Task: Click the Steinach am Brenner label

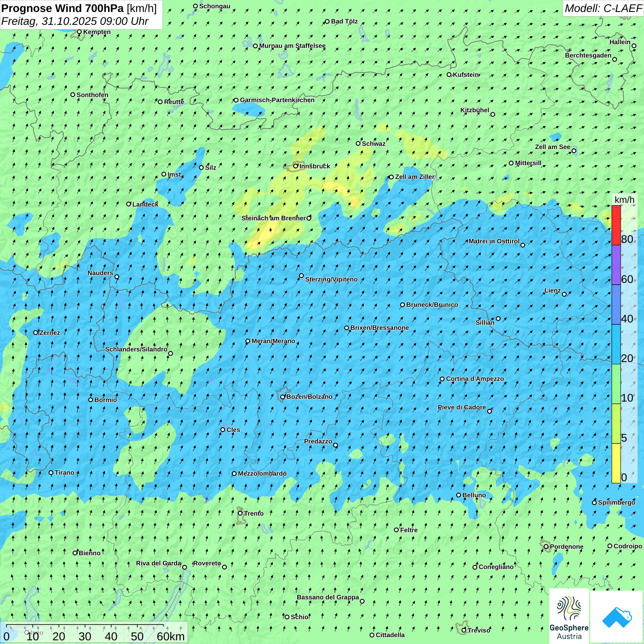Action: (273, 218)
